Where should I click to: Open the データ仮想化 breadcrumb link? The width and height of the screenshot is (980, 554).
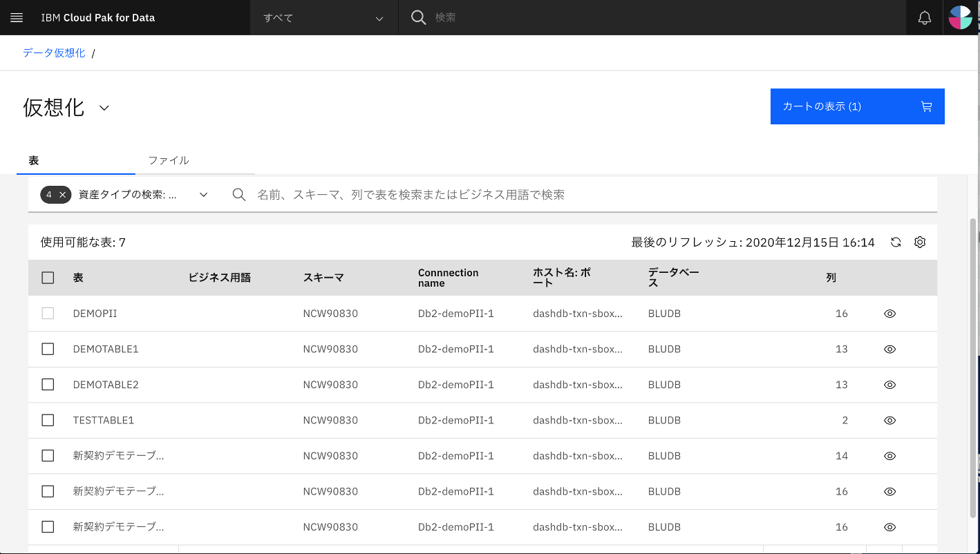tap(53, 52)
